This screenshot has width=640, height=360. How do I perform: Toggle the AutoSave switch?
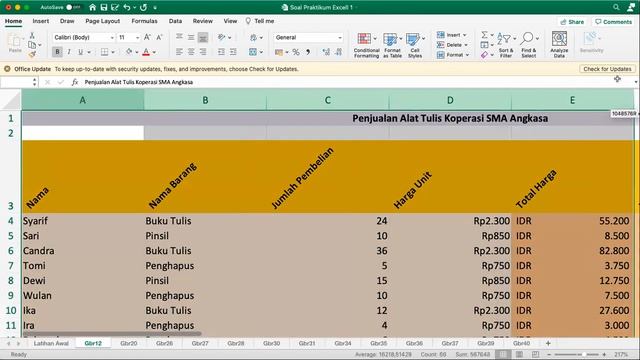[x=73, y=7]
